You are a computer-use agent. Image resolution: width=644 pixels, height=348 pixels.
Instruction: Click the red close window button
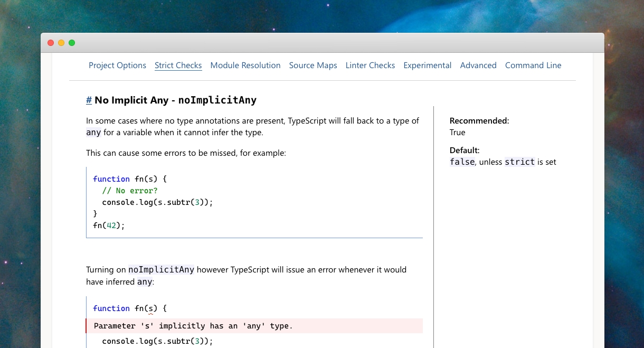51,43
